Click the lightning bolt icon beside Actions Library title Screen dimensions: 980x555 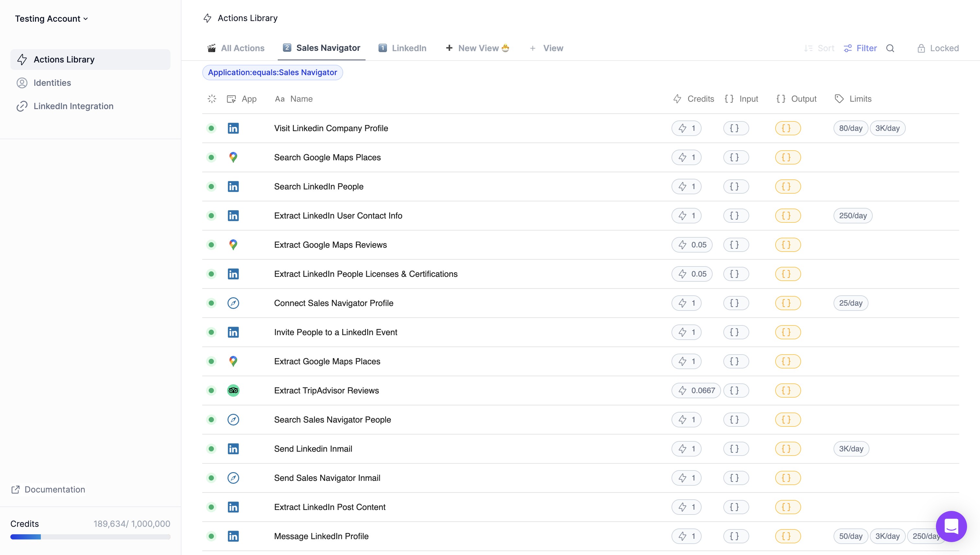(x=207, y=18)
